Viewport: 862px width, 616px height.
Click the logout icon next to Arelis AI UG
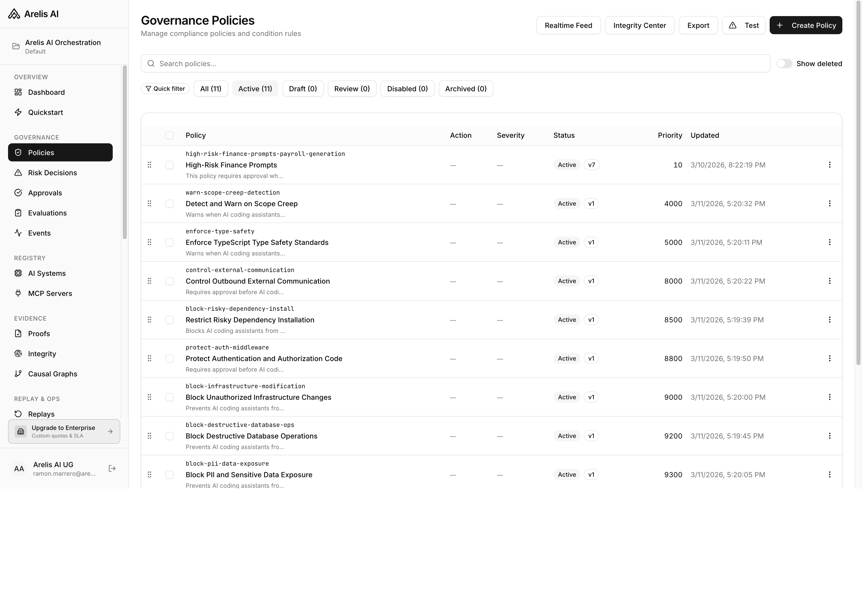click(112, 468)
